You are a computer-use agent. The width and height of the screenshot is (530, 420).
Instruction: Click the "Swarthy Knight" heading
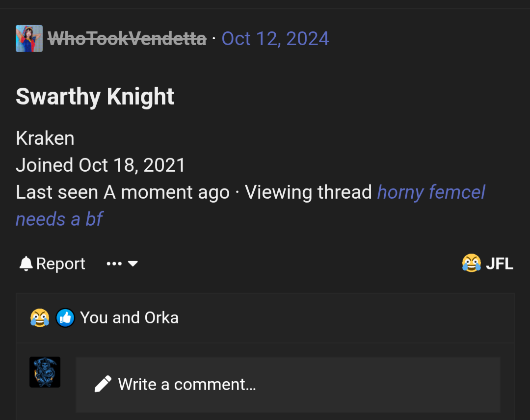coord(95,97)
